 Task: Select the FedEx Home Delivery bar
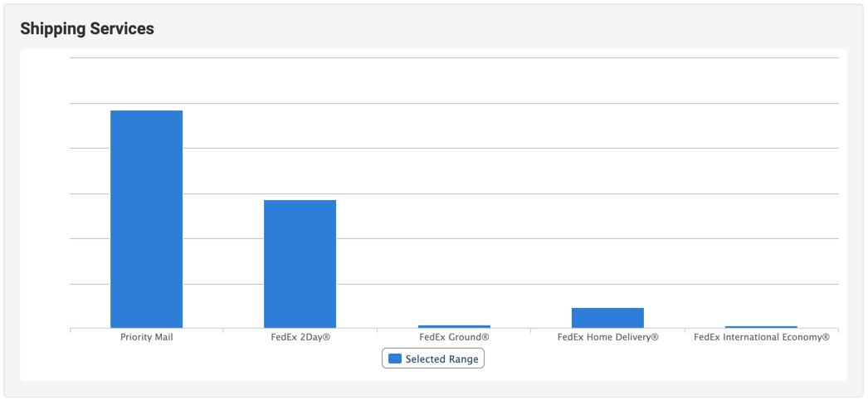(x=607, y=318)
